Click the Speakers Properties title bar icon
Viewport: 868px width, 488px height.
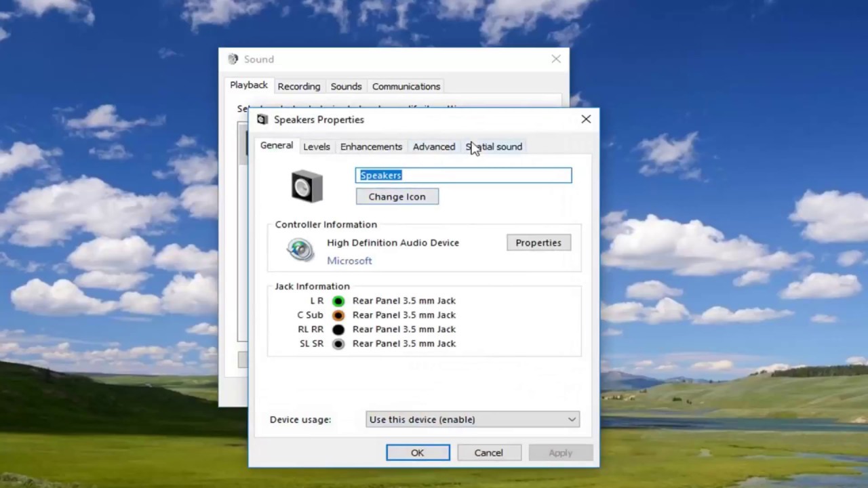click(x=262, y=120)
